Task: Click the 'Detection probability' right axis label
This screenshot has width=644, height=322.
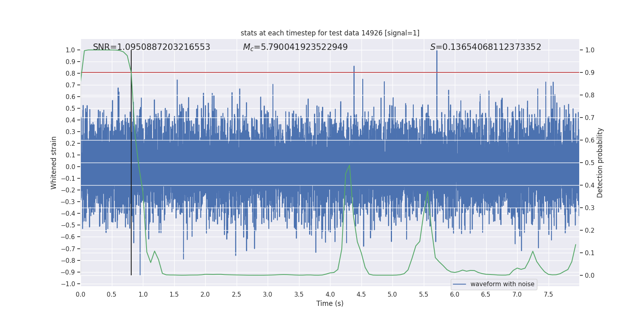Action: [x=600, y=163]
